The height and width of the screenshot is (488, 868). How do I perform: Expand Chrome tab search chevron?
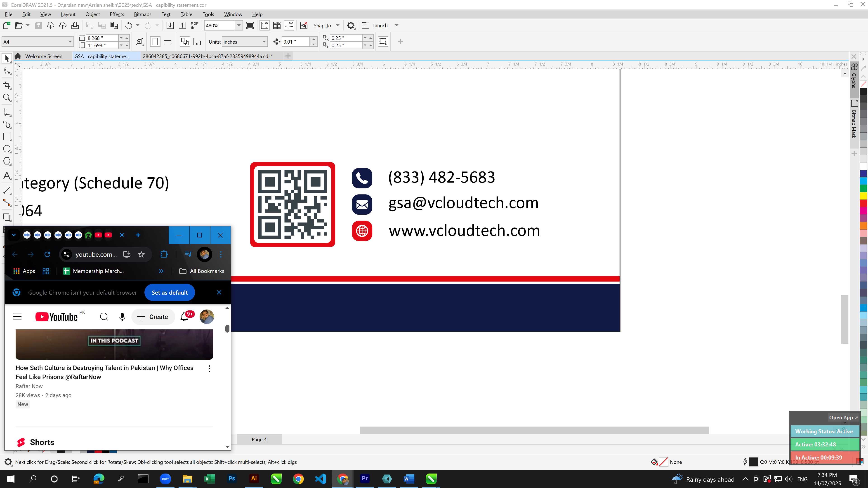[14, 235]
